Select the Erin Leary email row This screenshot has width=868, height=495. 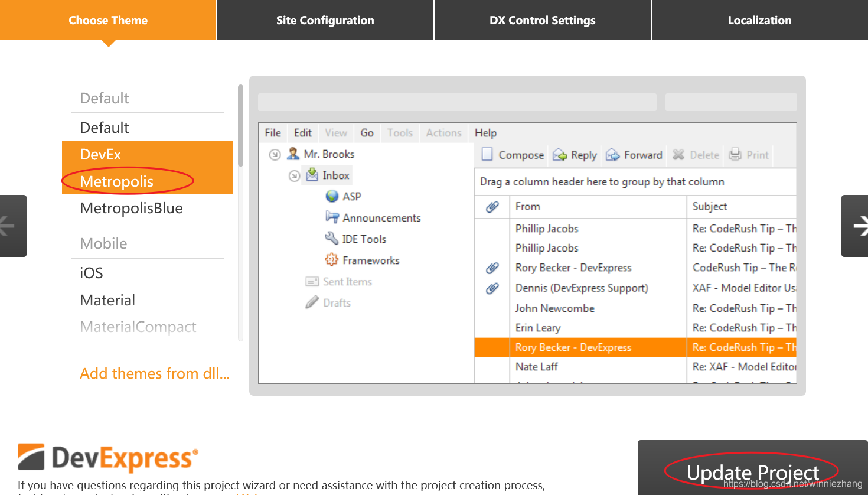(635, 328)
